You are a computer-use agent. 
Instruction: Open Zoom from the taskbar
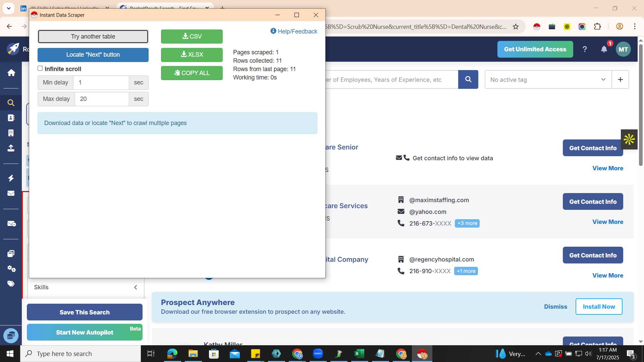pyautogui.click(x=318, y=354)
